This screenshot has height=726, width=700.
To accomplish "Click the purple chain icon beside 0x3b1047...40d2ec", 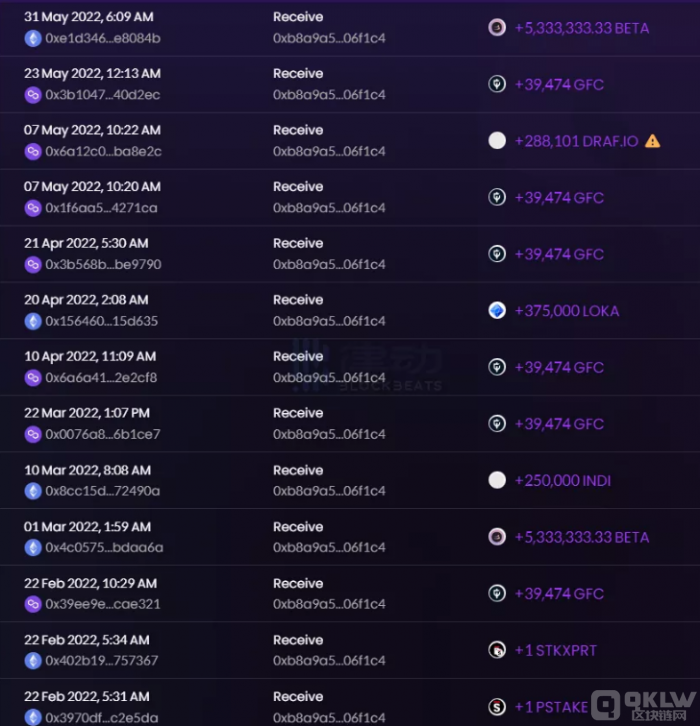I will click(x=33, y=95).
